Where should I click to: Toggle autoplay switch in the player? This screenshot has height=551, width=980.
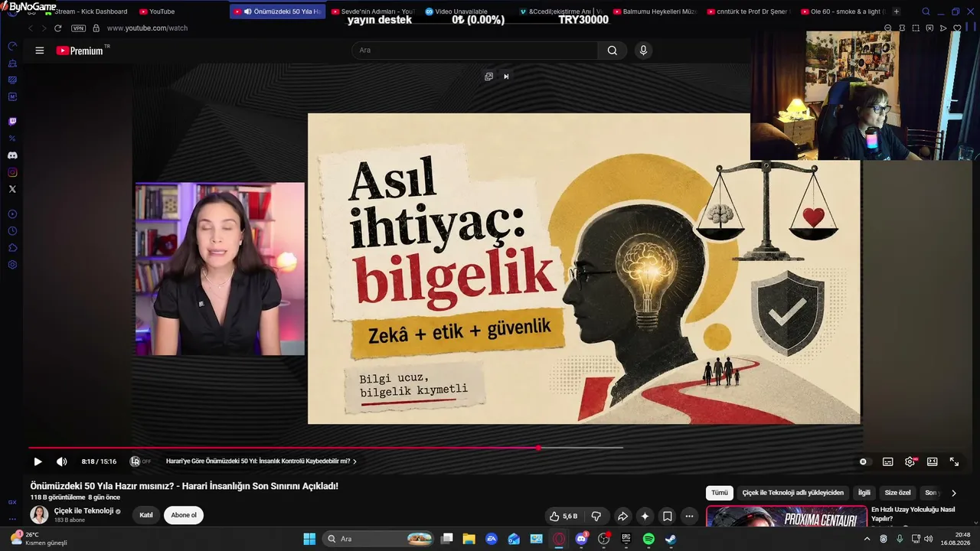863,461
